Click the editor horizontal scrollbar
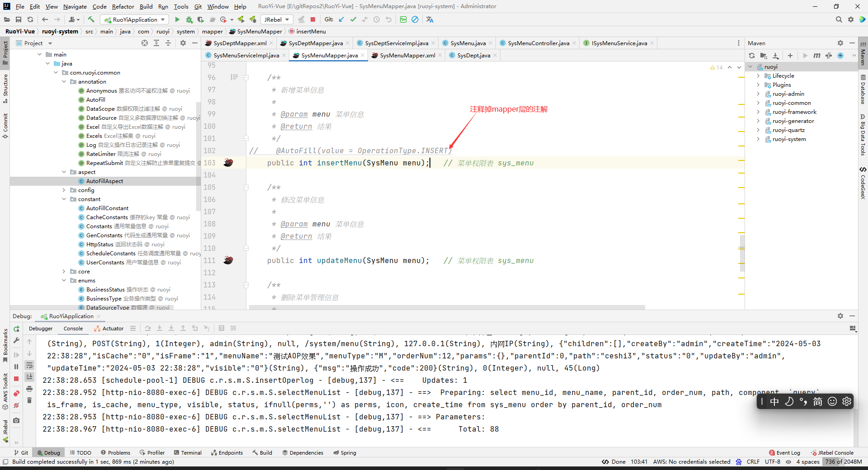Screen dimensions: 868x470 (447, 307)
